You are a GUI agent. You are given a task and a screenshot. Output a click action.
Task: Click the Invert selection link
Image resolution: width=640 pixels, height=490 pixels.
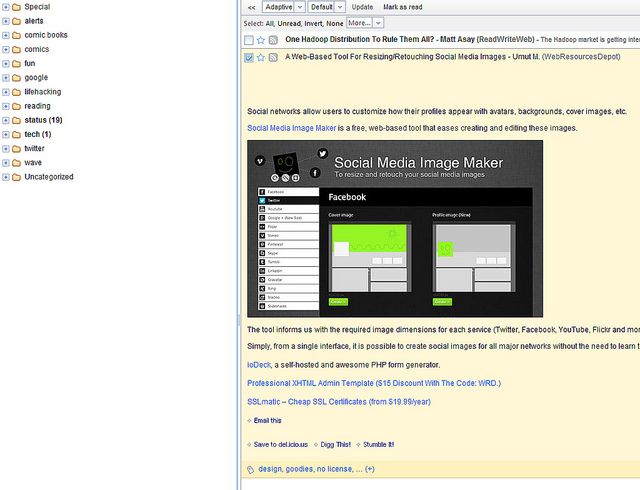313,24
